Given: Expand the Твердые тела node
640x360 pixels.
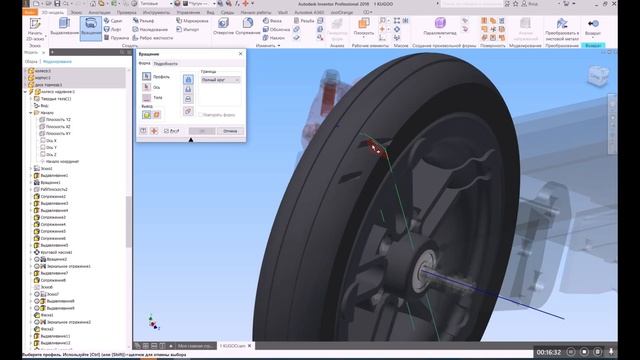Looking at the screenshot, I should click(x=31, y=99).
